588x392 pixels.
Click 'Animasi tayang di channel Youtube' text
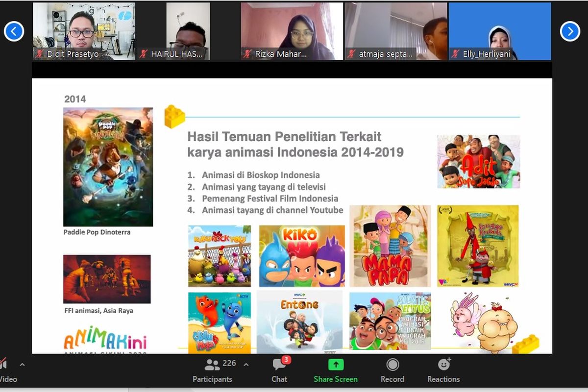[272, 210]
